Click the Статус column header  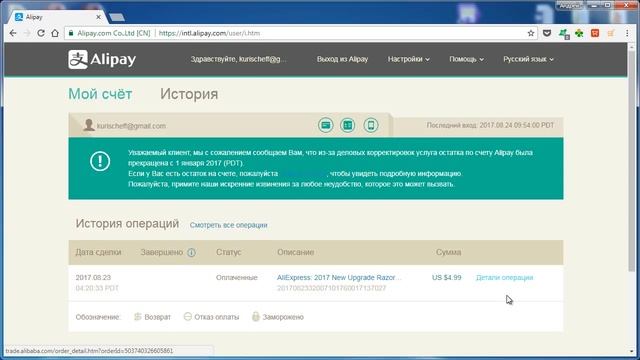click(229, 252)
